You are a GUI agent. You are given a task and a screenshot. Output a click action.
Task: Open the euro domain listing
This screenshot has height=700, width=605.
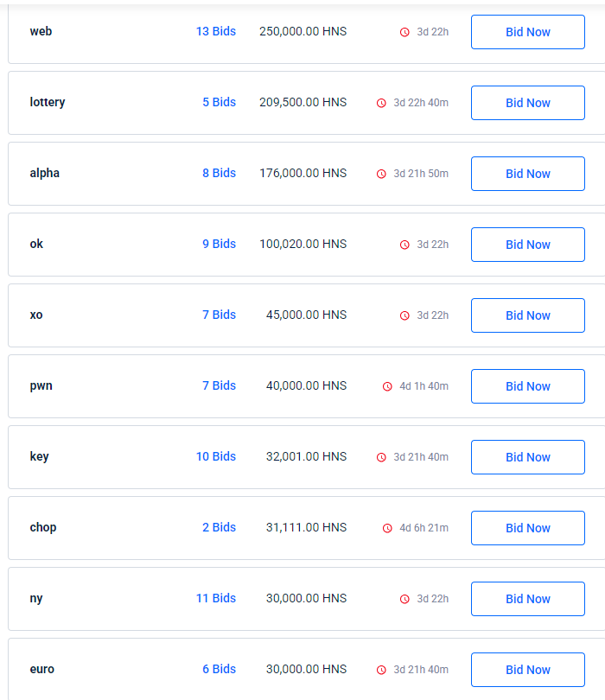[41, 669]
